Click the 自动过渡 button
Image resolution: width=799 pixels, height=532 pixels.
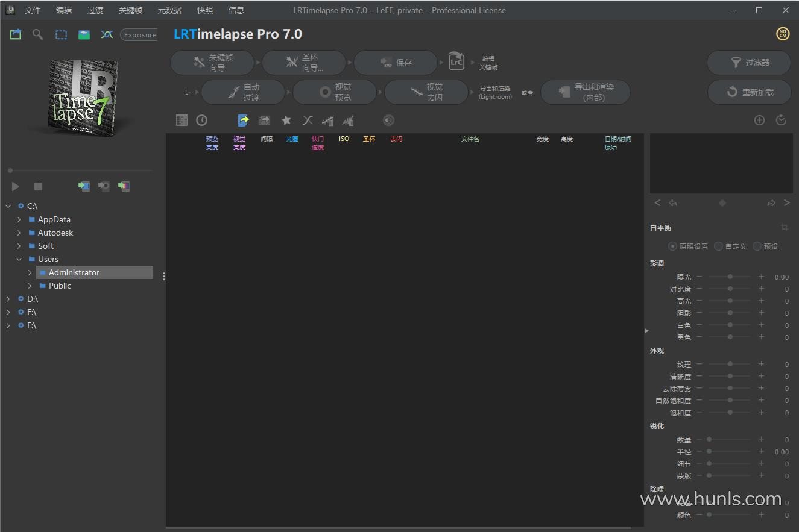tap(243, 92)
